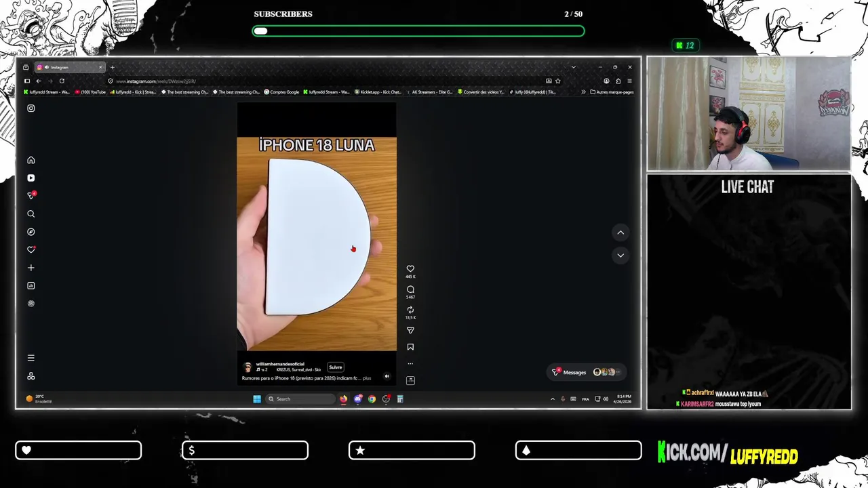This screenshot has height=488, width=868.
Task: Open a new browser tab
Action: tap(113, 67)
